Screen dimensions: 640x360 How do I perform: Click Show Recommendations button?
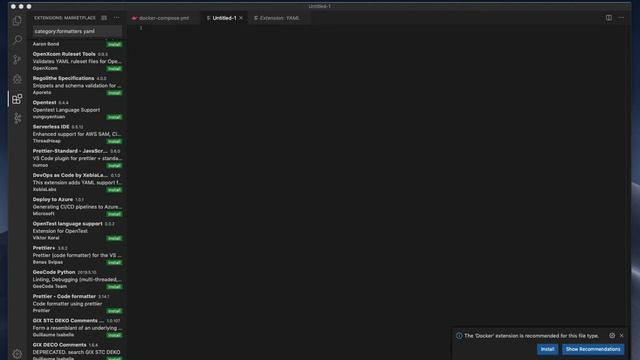click(x=593, y=349)
